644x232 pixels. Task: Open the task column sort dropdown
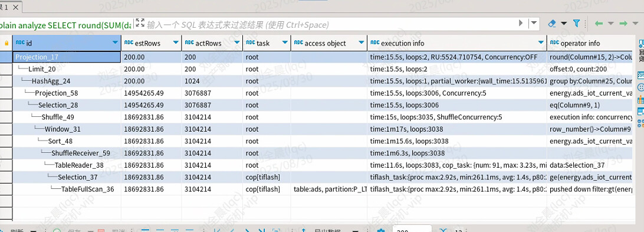pyautogui.click(x=285, y=43)
